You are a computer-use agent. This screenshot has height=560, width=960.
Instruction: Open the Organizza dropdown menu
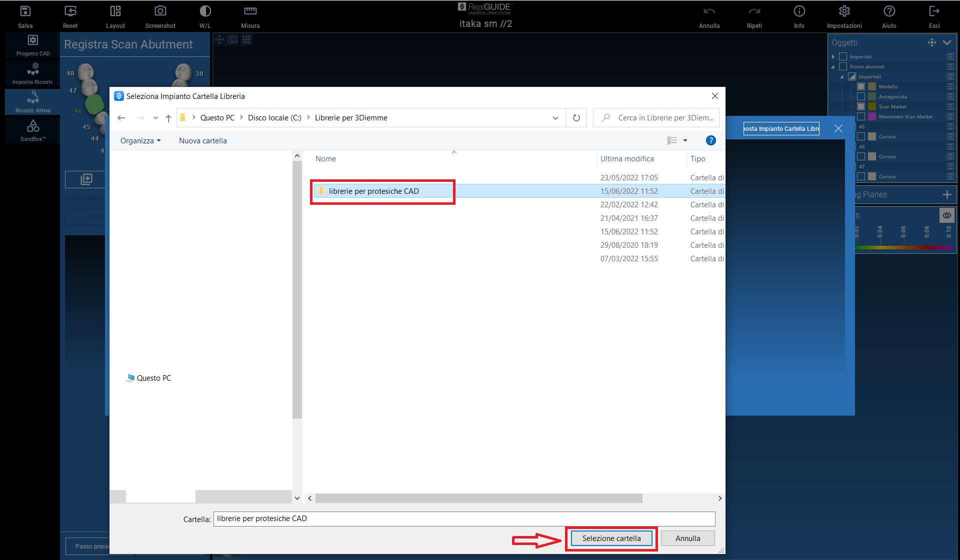point(140,141)
